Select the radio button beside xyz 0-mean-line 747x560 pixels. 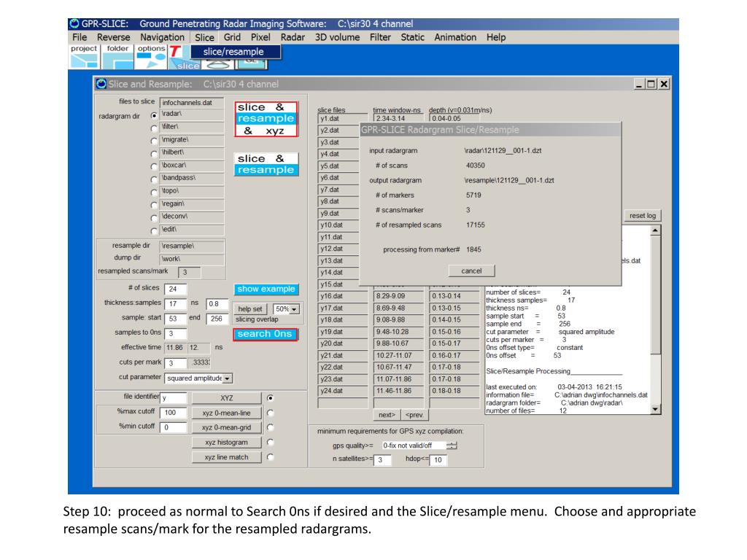271,413
